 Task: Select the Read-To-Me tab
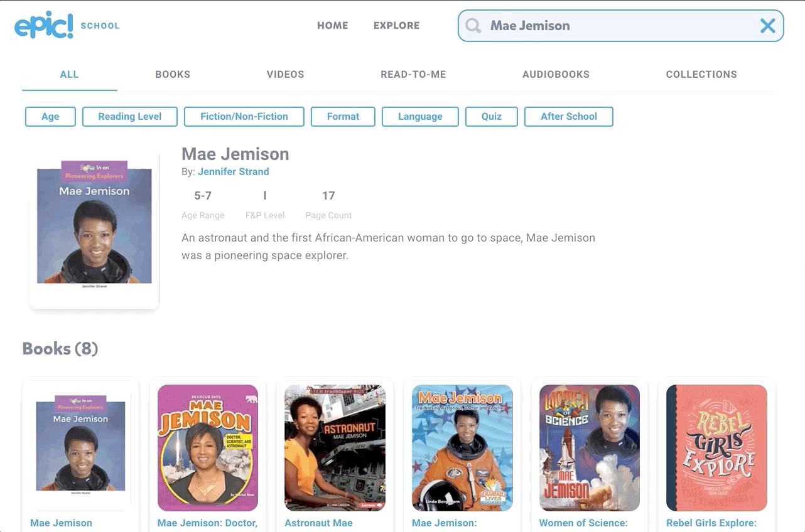coord(413,74)
